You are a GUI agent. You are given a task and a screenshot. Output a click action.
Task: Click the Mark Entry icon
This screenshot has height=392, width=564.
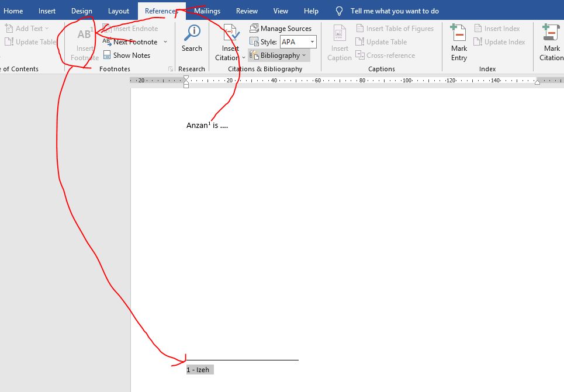(x=459, y=33)
